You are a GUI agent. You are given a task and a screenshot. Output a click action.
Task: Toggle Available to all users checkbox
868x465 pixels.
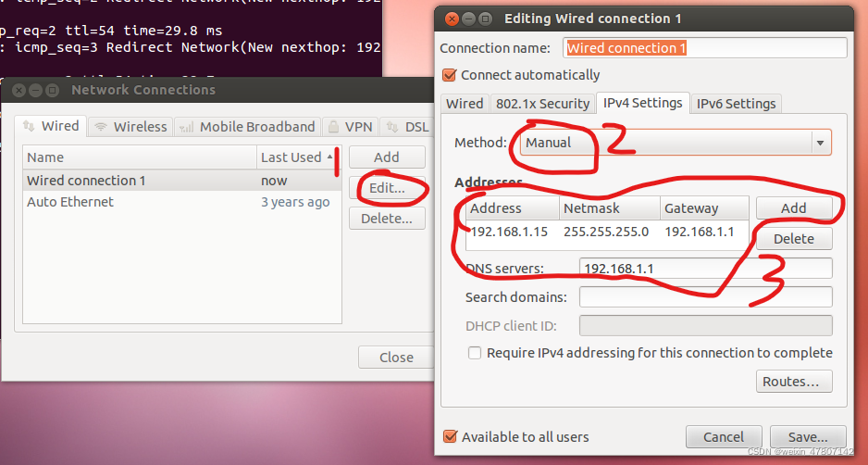tap(450, 436)
